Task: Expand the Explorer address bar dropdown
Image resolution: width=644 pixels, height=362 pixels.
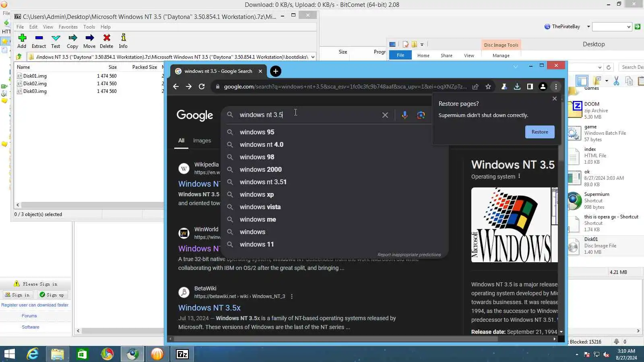Action: pos(600,67)
